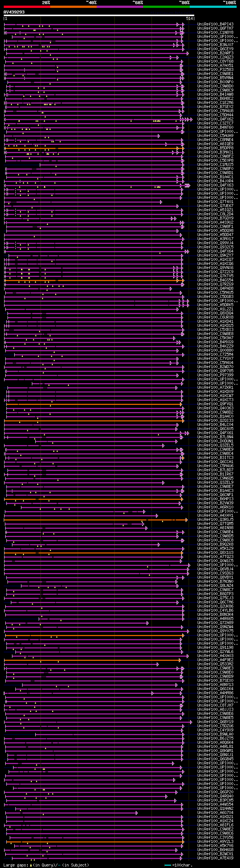The height and width of the screenshot is (868, 240).
Task: Open hit UniRef100_Q6CEY9
Action: pyautogui.click(x=215, y=49)
